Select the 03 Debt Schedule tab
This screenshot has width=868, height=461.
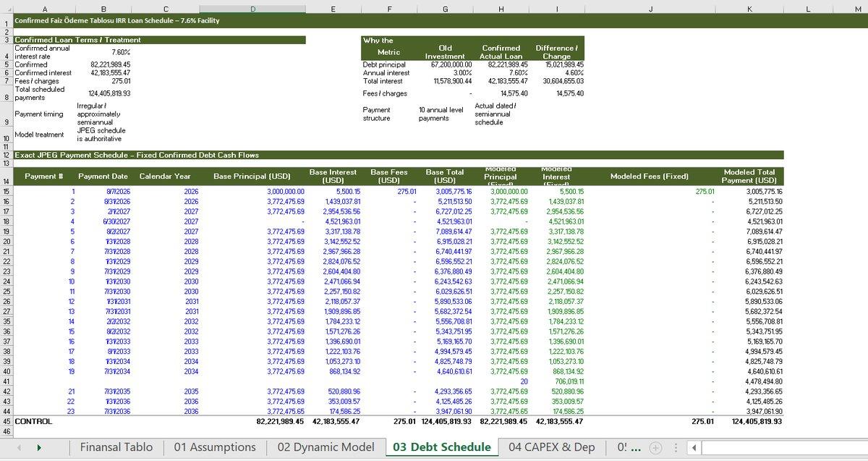tap(441, 447)
